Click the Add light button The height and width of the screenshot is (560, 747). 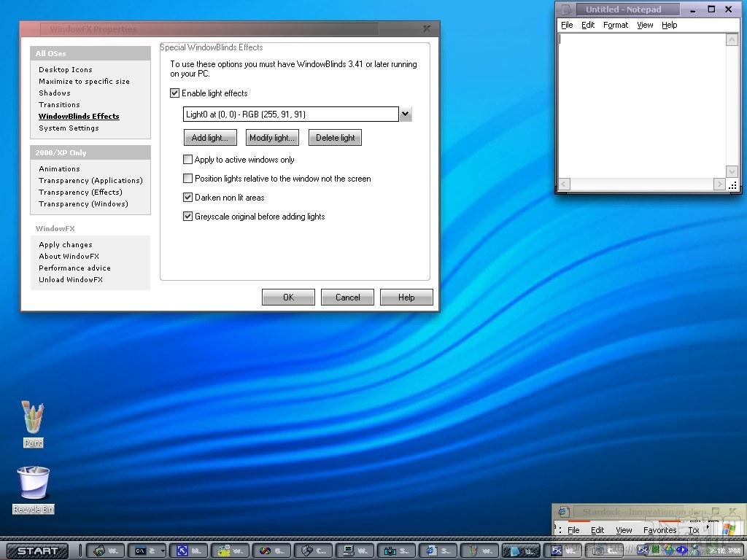pos(210,138)
